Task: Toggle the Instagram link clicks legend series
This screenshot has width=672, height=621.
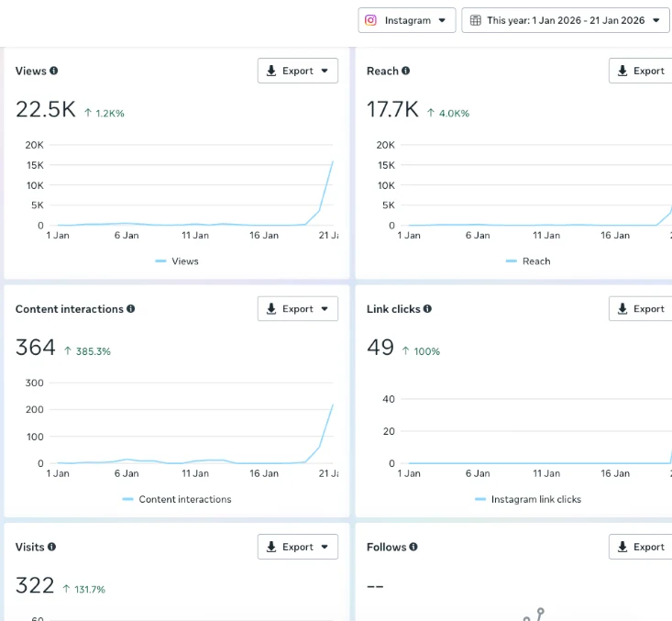Action: (528, 499)
